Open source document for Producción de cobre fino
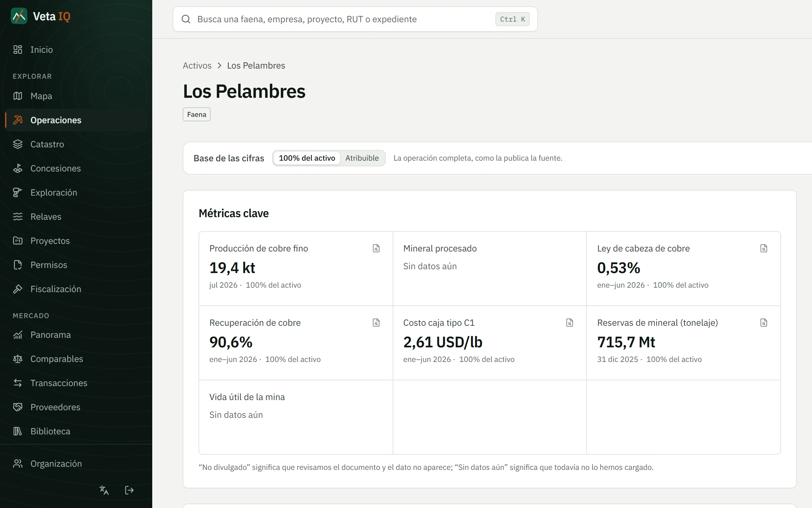812x508 pixels. click(376, 248)
